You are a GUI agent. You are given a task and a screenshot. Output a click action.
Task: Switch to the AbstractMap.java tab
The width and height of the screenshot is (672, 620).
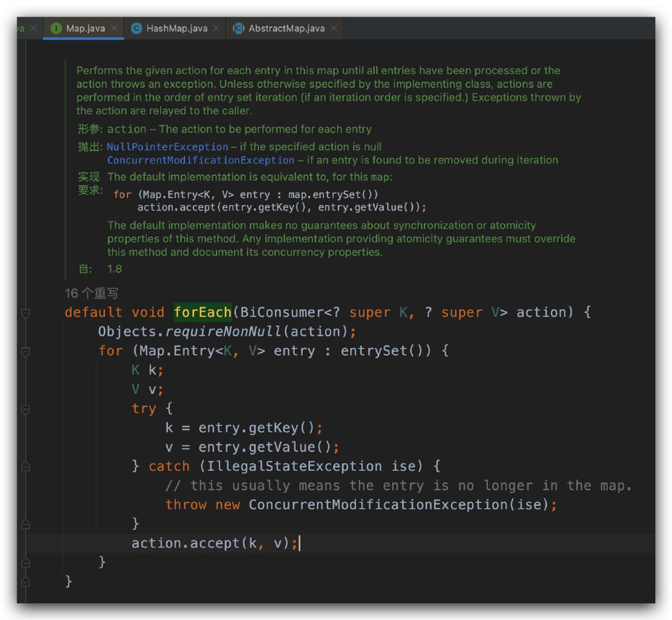click(x=286, y=28)
